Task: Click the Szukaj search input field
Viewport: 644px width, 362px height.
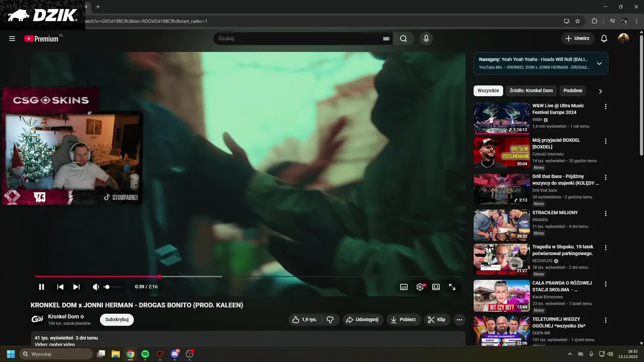Action: [x=299, y=39]
